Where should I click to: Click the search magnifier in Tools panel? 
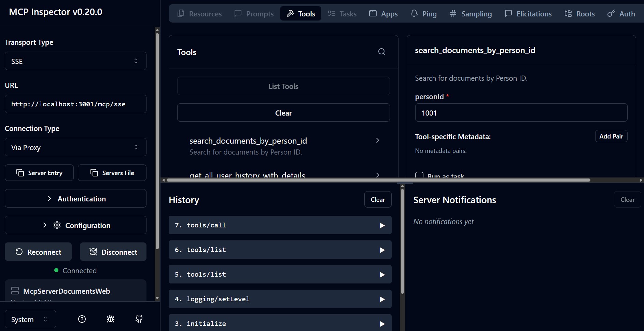(x=382, y=52)
